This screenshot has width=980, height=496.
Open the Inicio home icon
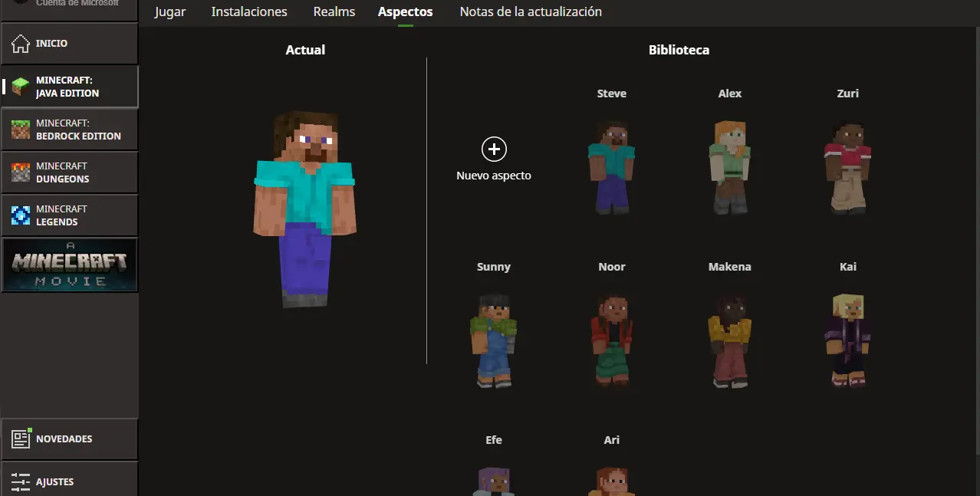pyautogui.click(x=21, y=44)
